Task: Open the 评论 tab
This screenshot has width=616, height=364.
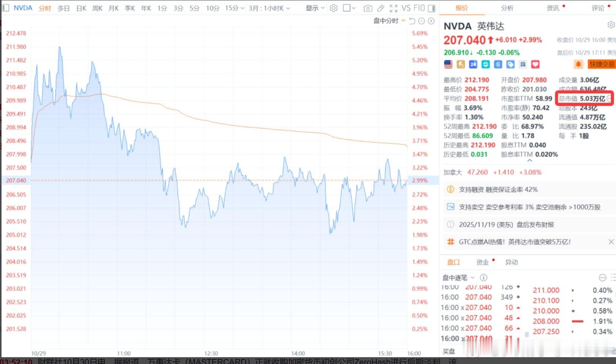Action: pyautogui.click(x=598, y=8)
